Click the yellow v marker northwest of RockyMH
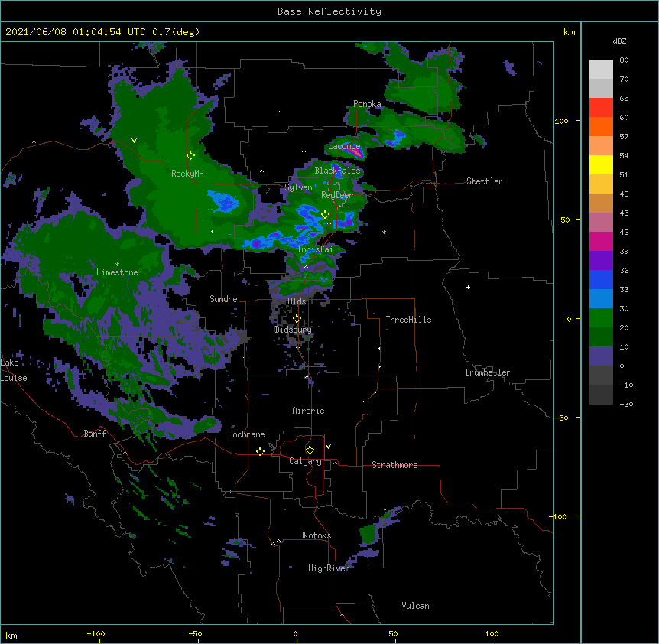Screen dimensions: 659x644 pyautogui.click(x=134, y=141)
